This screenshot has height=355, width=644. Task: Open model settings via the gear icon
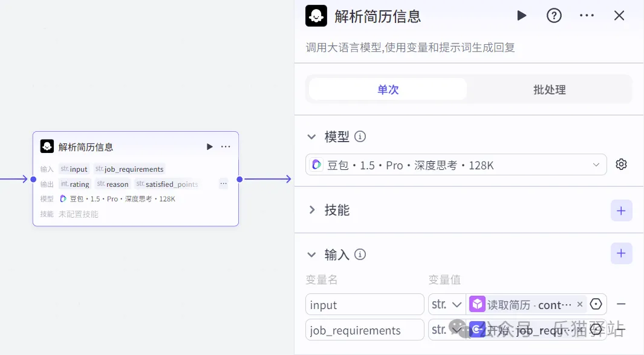pos(621,164)
